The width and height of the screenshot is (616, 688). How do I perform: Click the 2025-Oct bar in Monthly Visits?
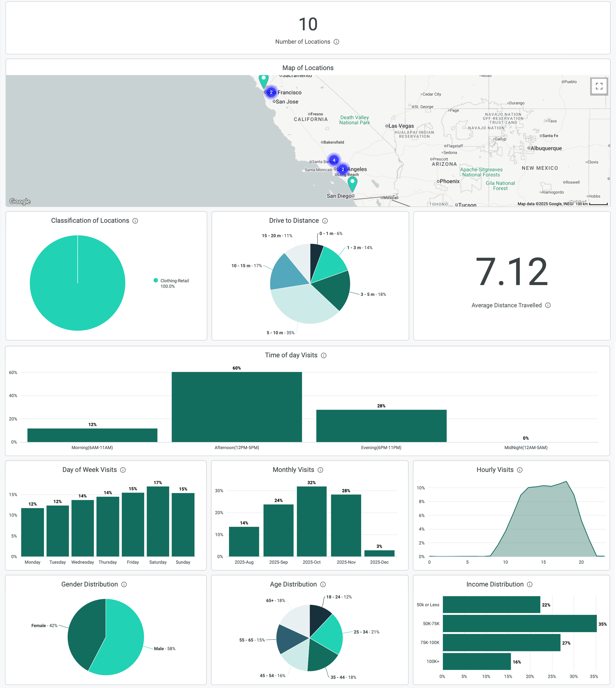311,521
